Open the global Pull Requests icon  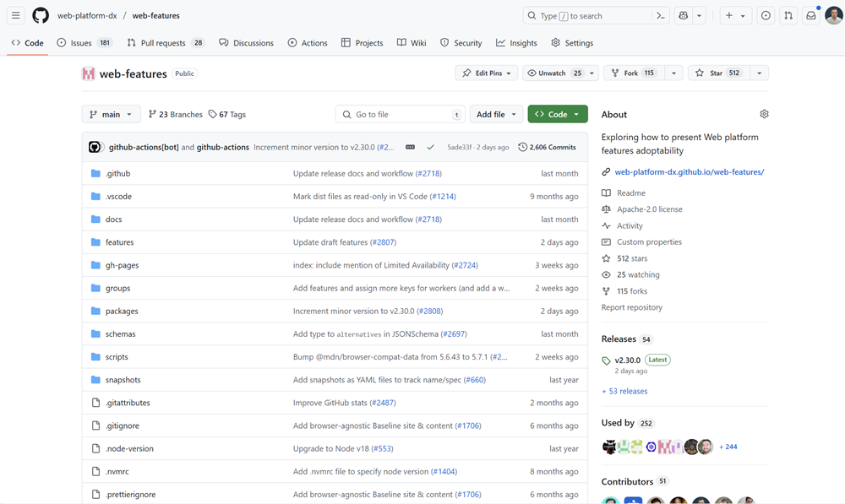pyautogui.click(x=788, y=15)
